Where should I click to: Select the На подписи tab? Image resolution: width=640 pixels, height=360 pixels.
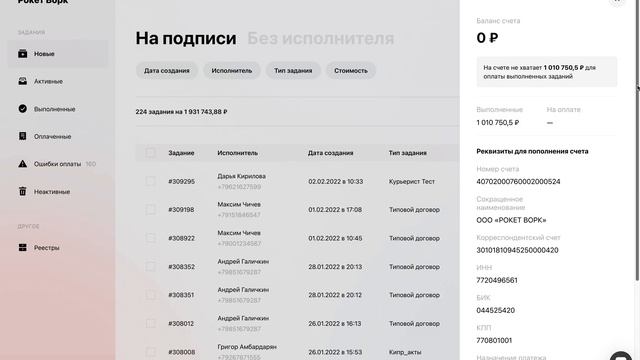pyautogui.click(x=186, y=38)
